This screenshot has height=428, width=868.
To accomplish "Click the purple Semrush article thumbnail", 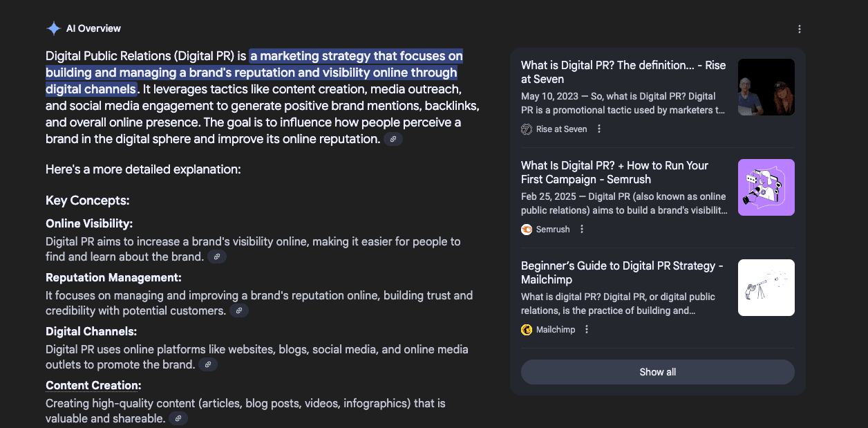I will [x=766, y=187].
